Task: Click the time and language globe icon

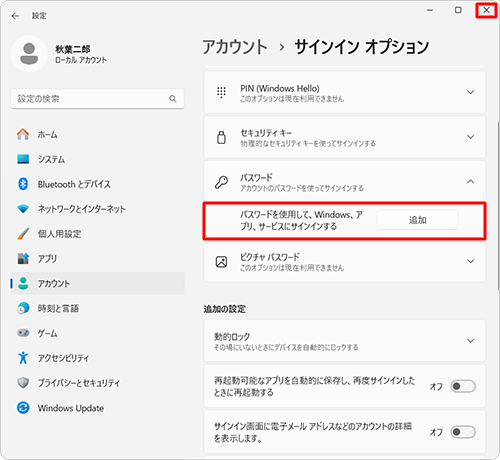Action: coord(23,308)
